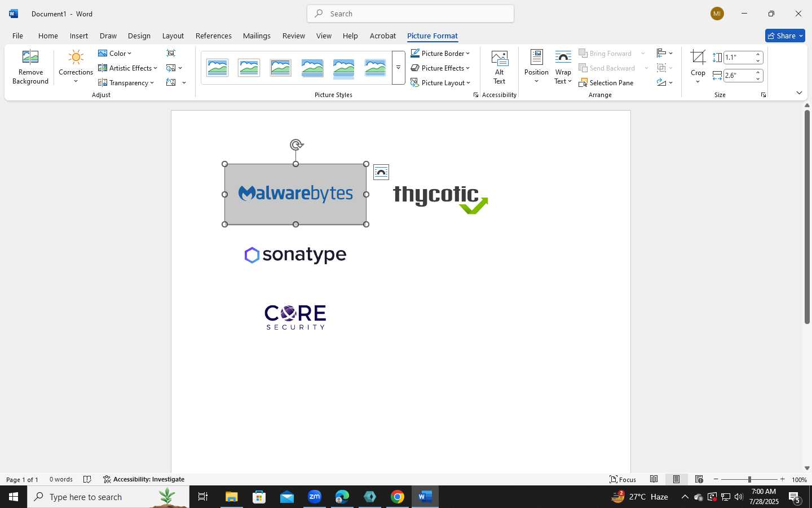This screenshot has width=812, height=508.
Task: Click the Crop tool icon
Action: tap(698, 58)
